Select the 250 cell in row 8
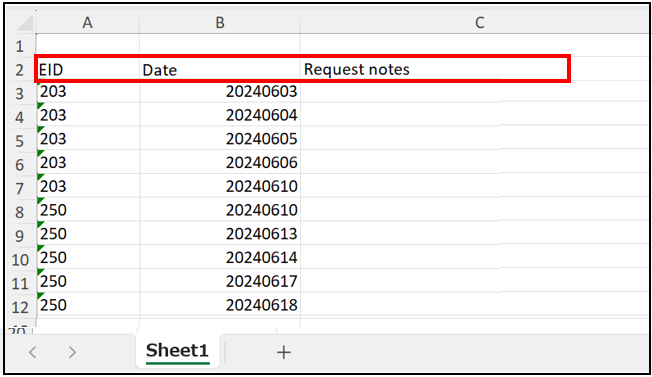This screenshot has height=377, width=652. [88, 210]
